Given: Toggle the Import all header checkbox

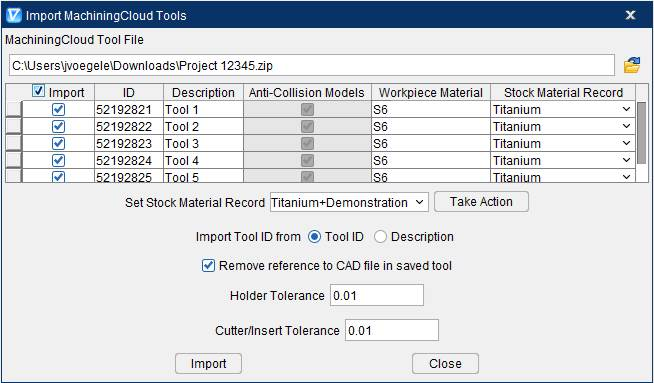Looking at the screenshot, I should point(38,91).
